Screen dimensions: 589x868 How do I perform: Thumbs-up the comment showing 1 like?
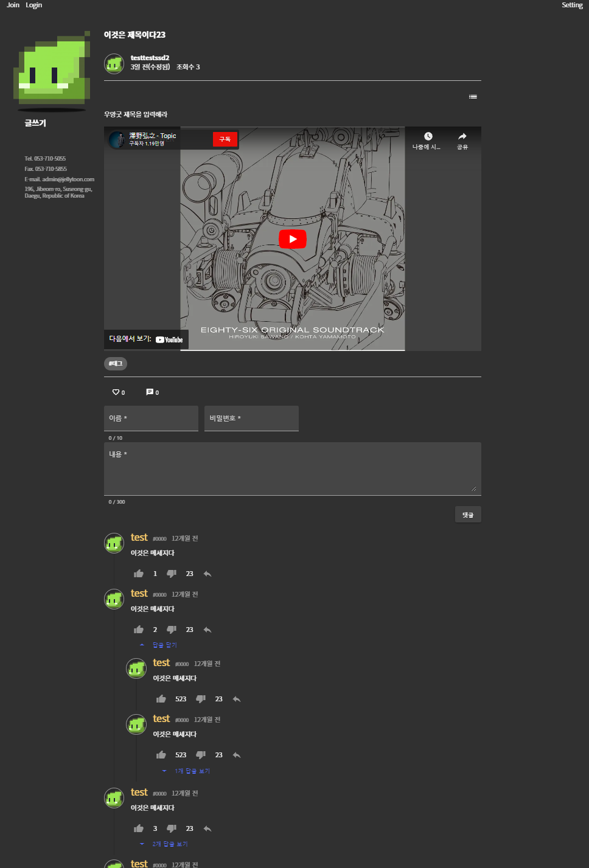tap(139, 574)
